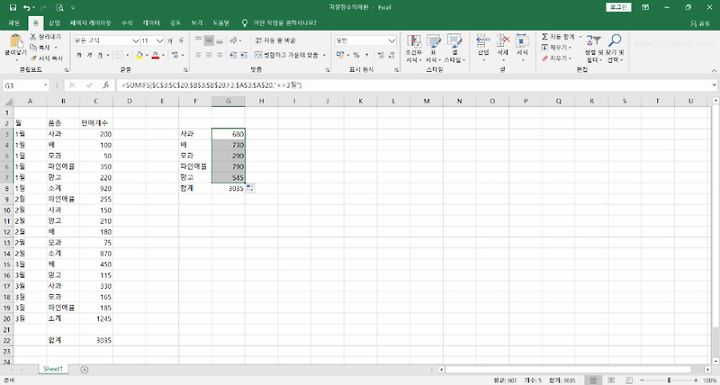Click the Copy icon in clipboard group
720x385 pixels.
tap(33, 47)
